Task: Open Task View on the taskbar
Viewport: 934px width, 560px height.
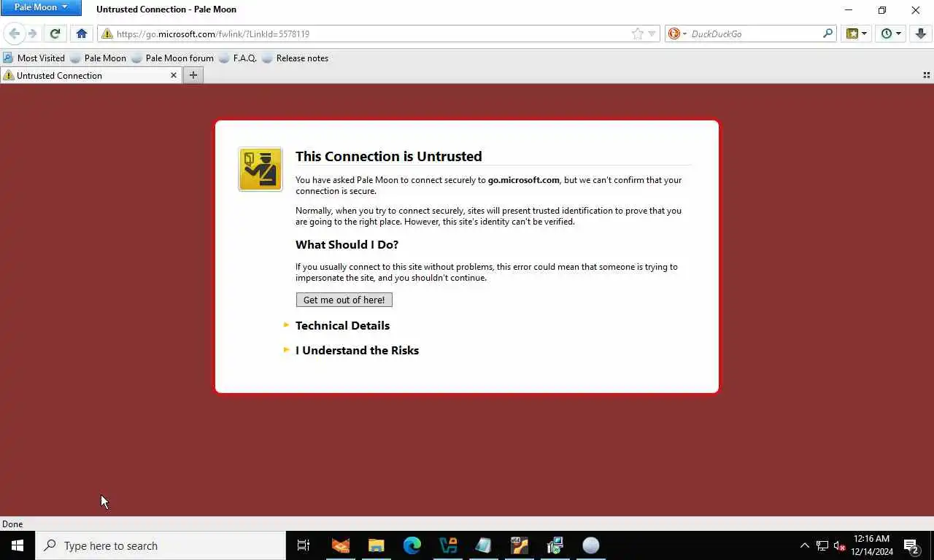Action: click(304, 545)
